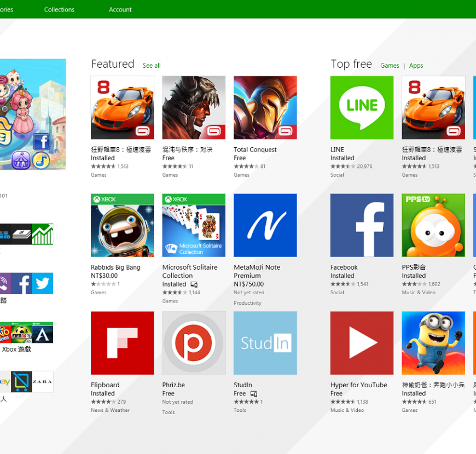Click the small Twitter bird icon
Image resolution: width=476 pixels, height=454 pixels.
tap(43, 283)
